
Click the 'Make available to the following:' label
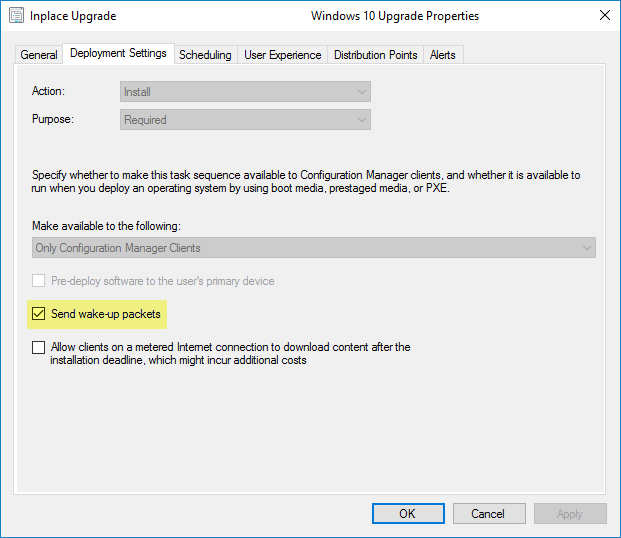[x=106, y=226]
